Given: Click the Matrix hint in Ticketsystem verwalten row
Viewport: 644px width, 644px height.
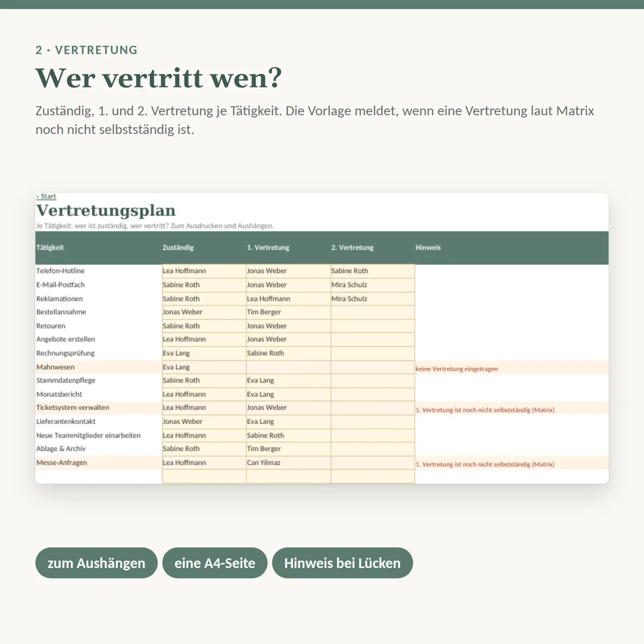Looking at the screenshot, I should (x=485, y=410).
